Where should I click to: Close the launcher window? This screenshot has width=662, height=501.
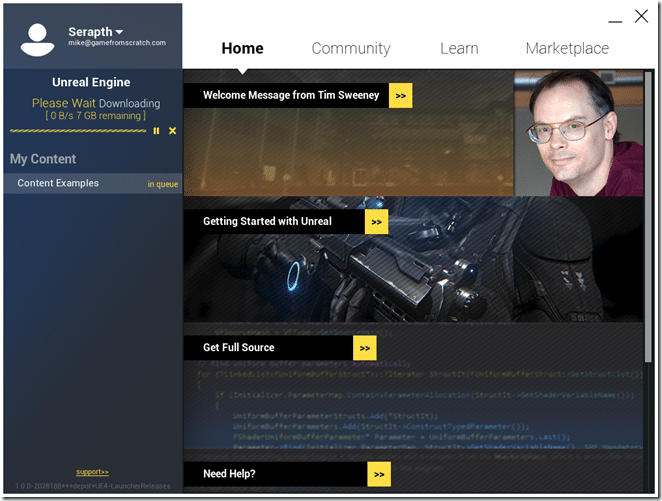coord(641,16)
